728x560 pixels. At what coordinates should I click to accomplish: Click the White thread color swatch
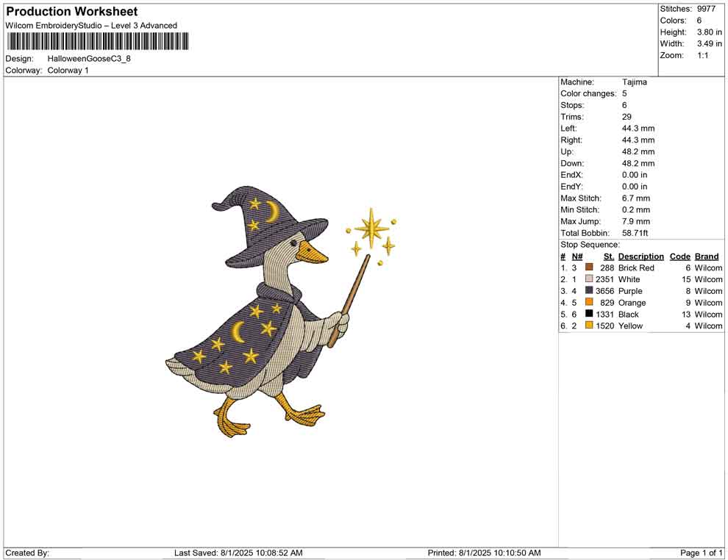589,279
